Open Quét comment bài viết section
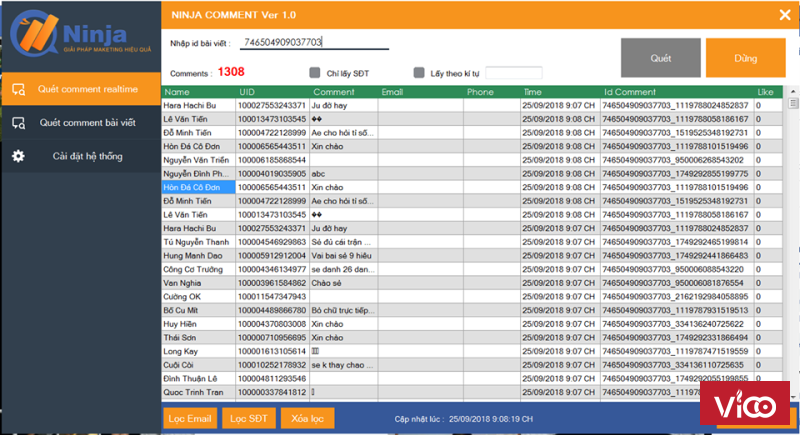Image resolution: width=800 pixels, height=435 pixels. 81,123
